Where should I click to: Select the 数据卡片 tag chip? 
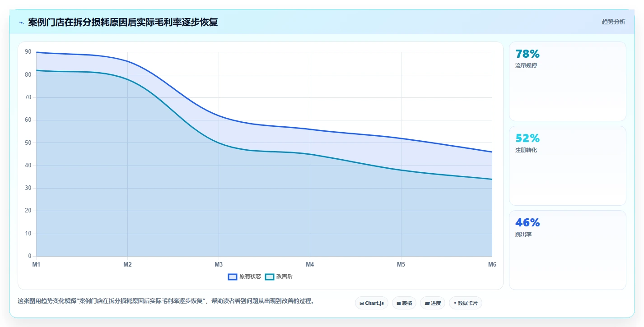pyautogui.click(x=465, y=303)
